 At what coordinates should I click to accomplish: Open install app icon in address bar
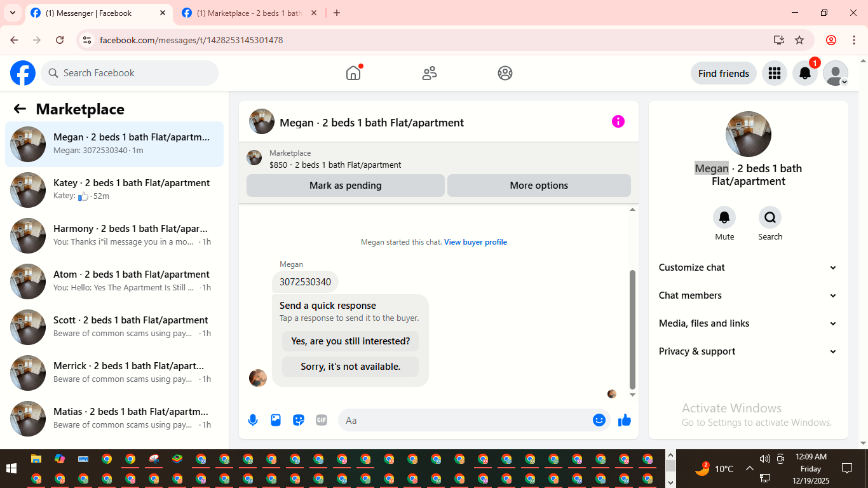point(779,40)
